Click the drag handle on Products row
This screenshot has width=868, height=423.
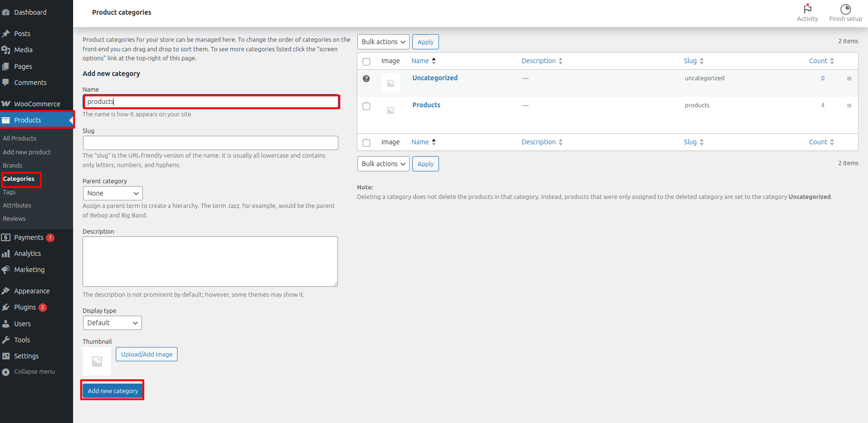pos(849,105)
